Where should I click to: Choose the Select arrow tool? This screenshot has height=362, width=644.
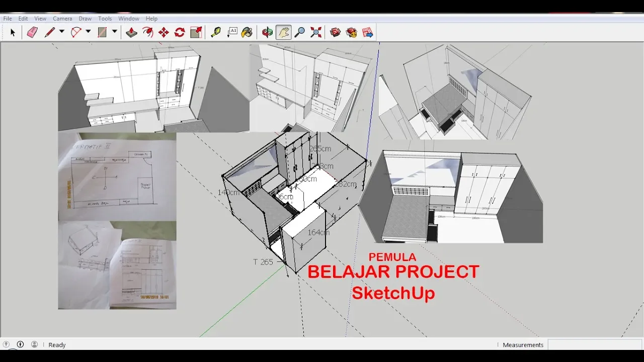(13, 33)
